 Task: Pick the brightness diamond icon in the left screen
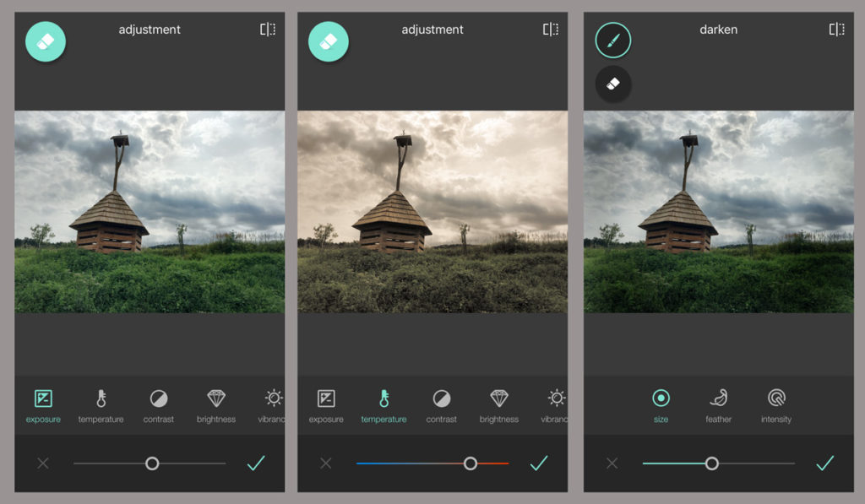coord(216,404)
